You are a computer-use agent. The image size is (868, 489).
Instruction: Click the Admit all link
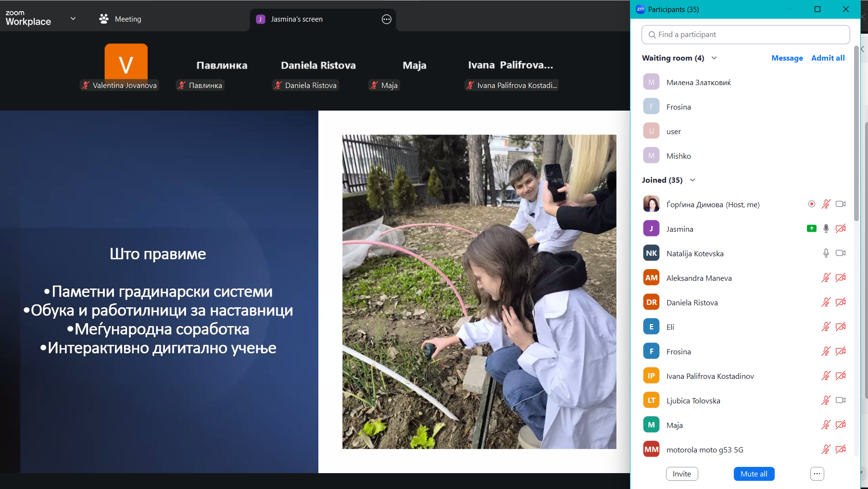tap(828, 58)
